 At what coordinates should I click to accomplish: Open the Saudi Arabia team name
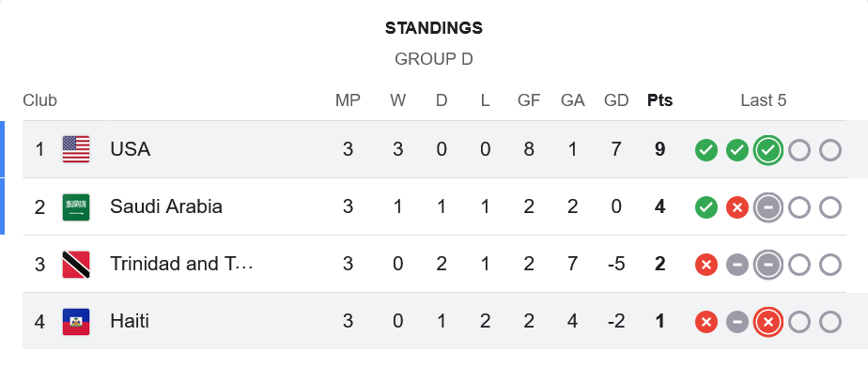coord(166,206)
